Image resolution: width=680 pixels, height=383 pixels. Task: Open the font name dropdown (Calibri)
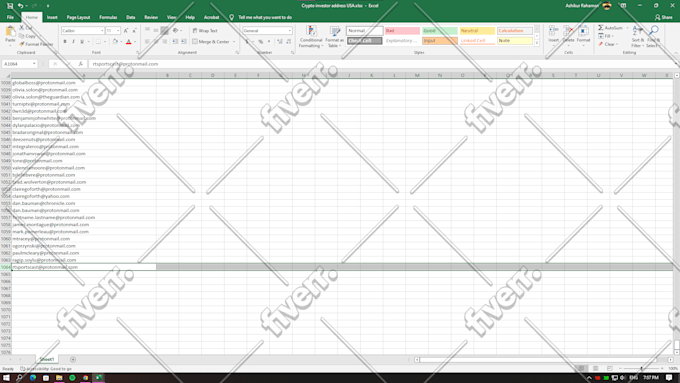click(102, 31)
